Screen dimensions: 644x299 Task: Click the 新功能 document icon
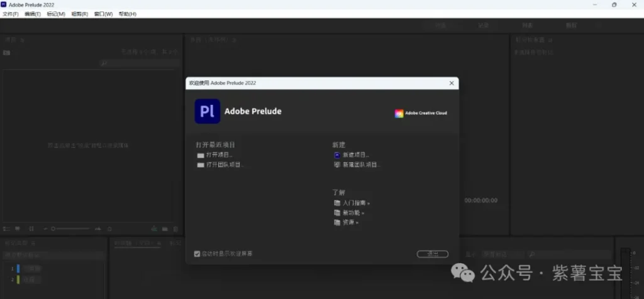tap(337, 213)
